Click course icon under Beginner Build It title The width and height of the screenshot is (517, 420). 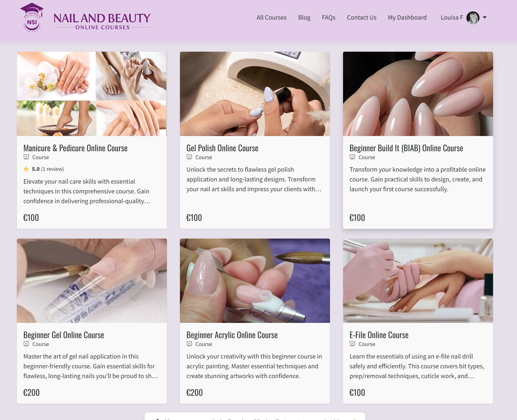pos(353,157)
